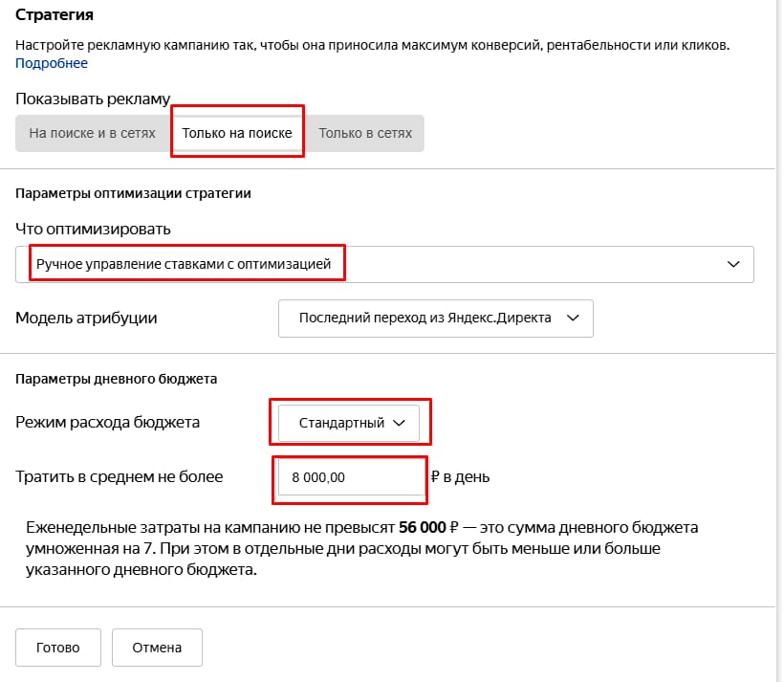Image resolution: width=784 pixels, height=682 pixels.
Task: Click the attribution model dropdown arrow
Action: coord(575,319)
